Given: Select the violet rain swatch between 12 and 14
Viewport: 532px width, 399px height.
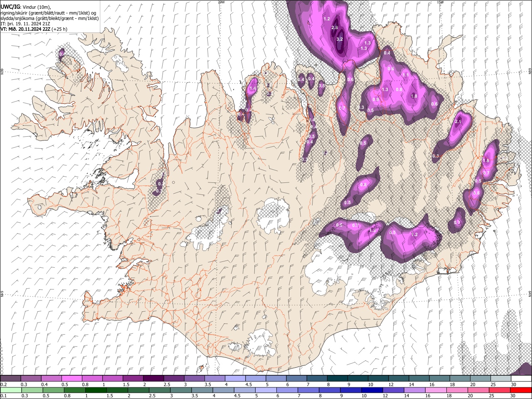Looking at the screenshot, I should pyautogui.click(x=394, y=390).
